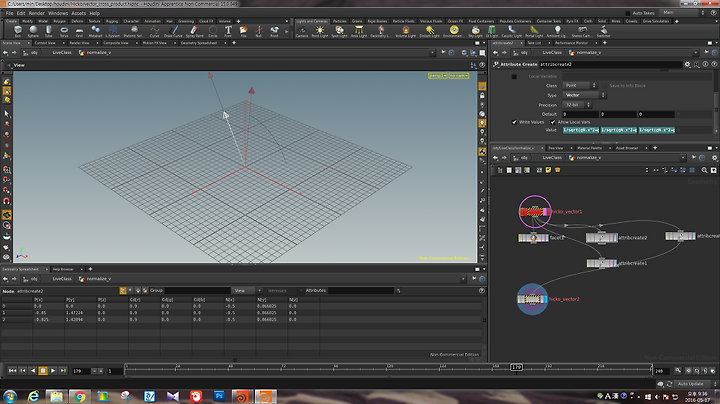Add a Volume Light
Screen dimensions: 720x404
coord(405,31)
